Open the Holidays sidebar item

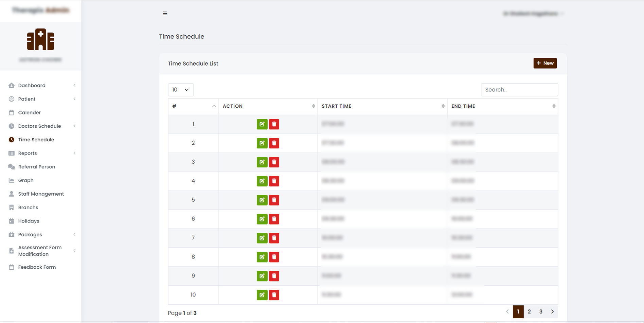coord(29,221)
